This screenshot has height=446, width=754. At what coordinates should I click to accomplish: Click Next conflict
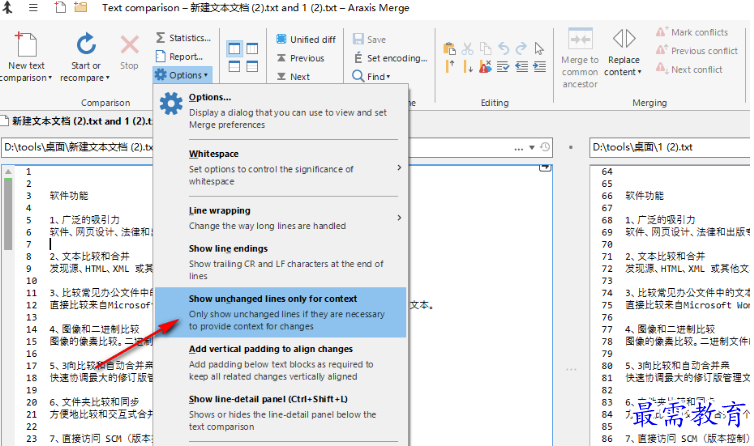pyautogui.click(x=689, y=69)
